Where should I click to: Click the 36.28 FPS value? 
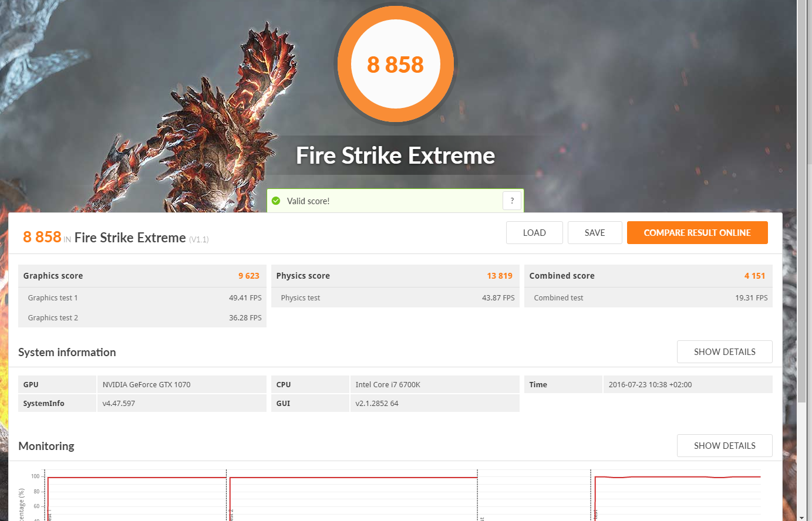point(245,317)
